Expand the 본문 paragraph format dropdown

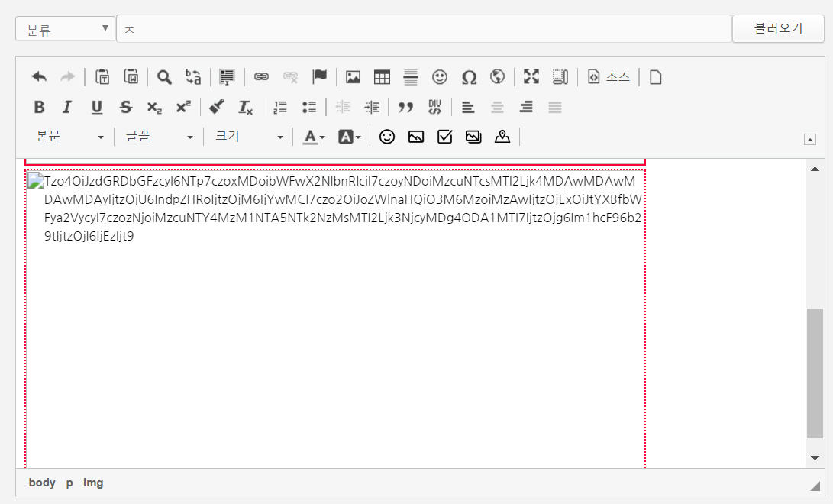pos(69,137)
